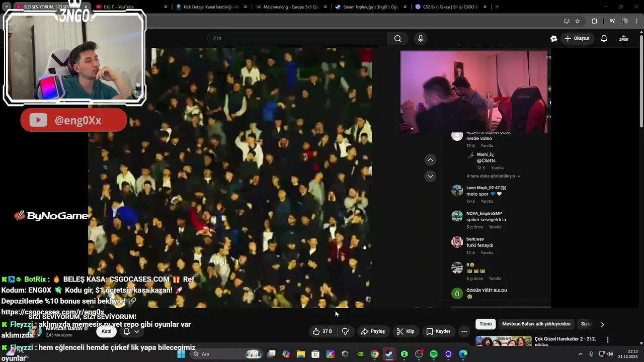Open Copilot from taskbar

pyautogui.click(x=286, y=354)
